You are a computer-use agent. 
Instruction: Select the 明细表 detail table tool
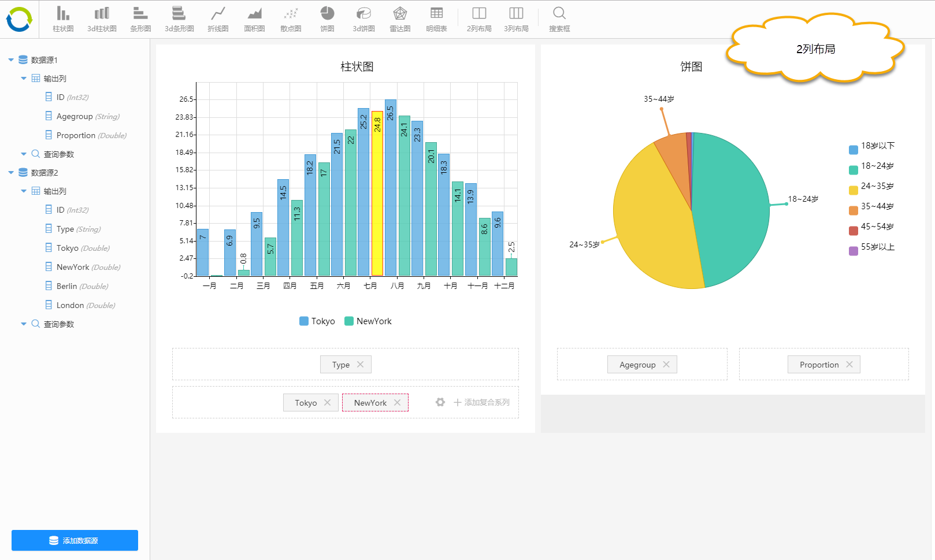coord(436,19)
